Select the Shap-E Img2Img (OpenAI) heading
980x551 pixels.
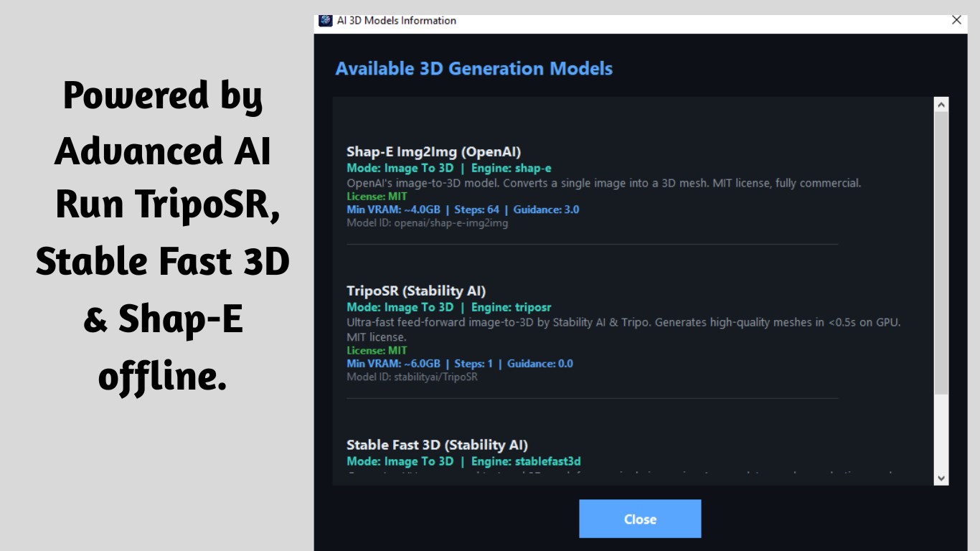point(433,152)
